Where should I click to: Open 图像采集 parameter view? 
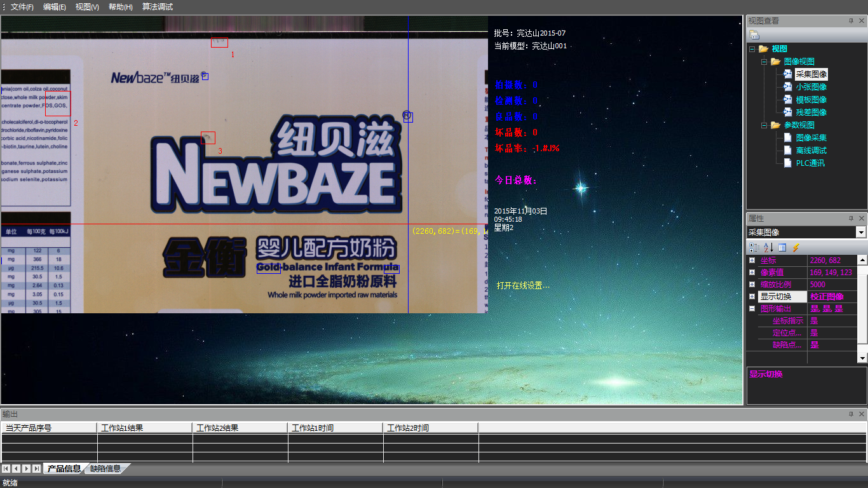point(811,138)
